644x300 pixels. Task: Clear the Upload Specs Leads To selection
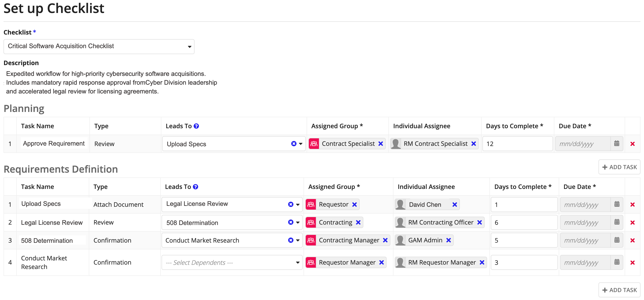click(294, 144)
